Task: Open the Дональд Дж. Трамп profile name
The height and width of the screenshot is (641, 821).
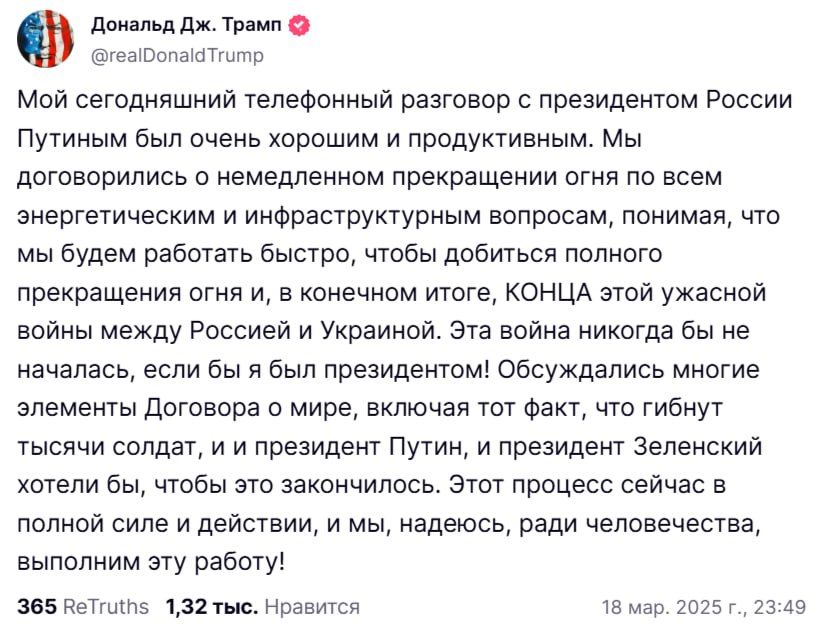Action: click(x=186, y=25)
